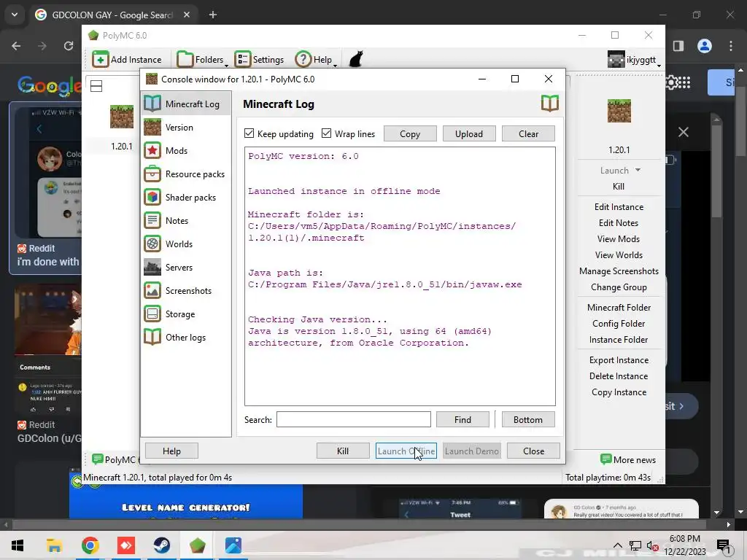The height and width of the screenshot is (560, 747).
Task: Open File Explorer from taskbar
Action: 54,545
